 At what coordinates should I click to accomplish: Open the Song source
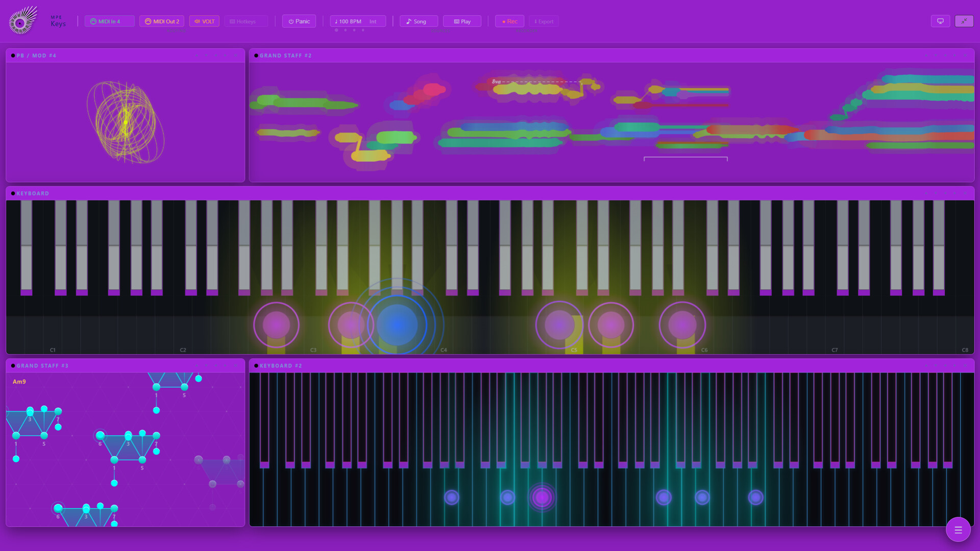tap(419, 21)
